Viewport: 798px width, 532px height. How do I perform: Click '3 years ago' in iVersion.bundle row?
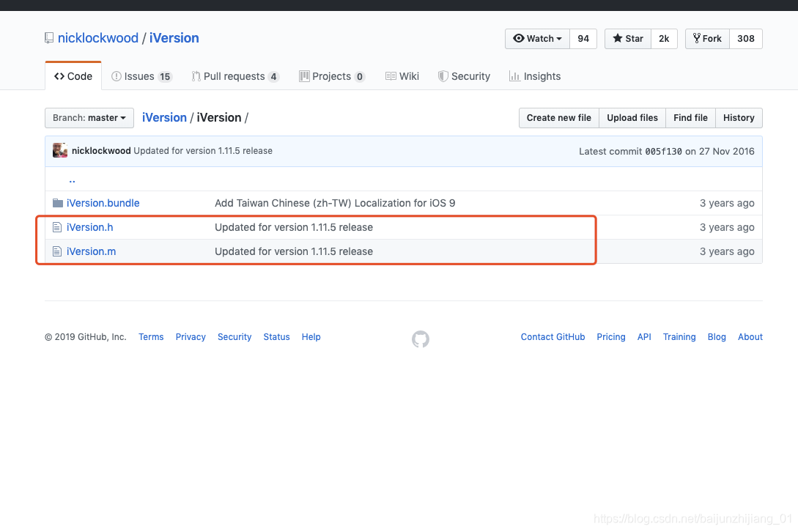pos(727,203)
